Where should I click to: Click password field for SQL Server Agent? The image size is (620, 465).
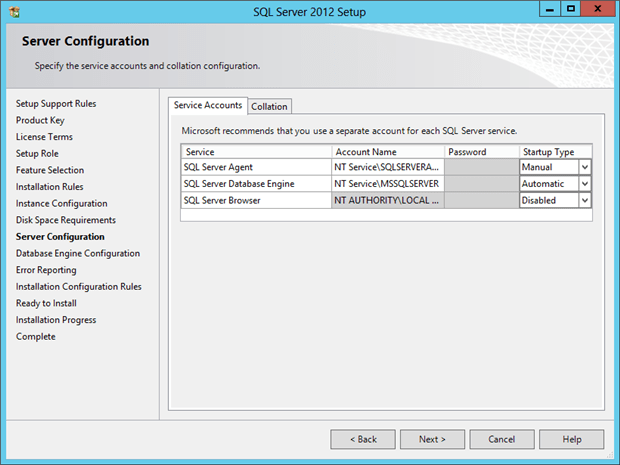482,167
